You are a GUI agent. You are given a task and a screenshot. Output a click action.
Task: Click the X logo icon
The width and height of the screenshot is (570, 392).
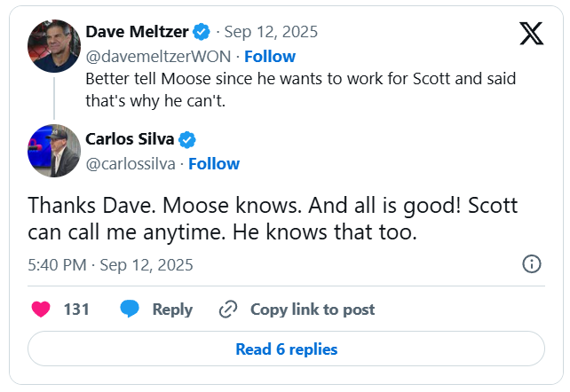point(531,33)
